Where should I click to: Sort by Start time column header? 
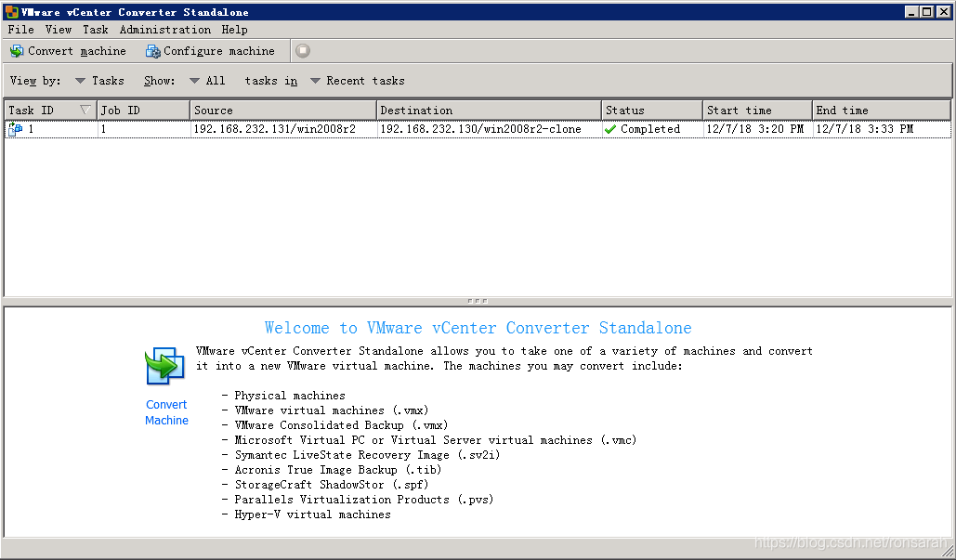point(758,111)
